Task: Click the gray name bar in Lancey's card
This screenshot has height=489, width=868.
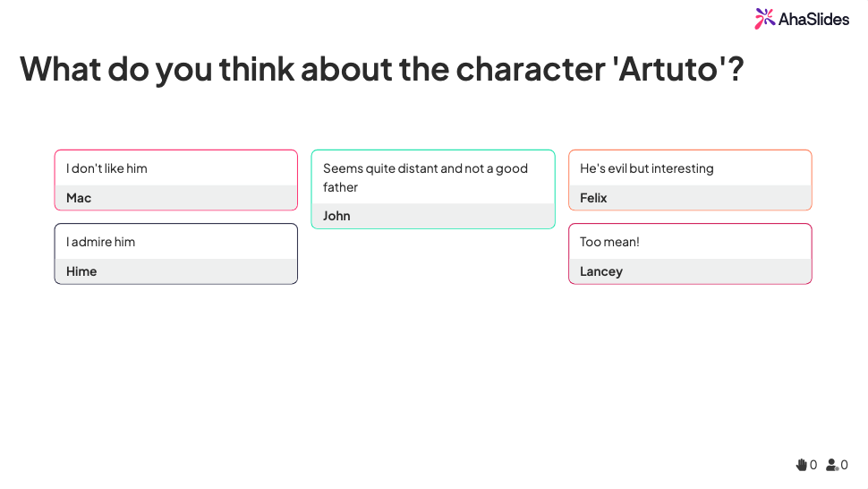Action: click(716, 271)
